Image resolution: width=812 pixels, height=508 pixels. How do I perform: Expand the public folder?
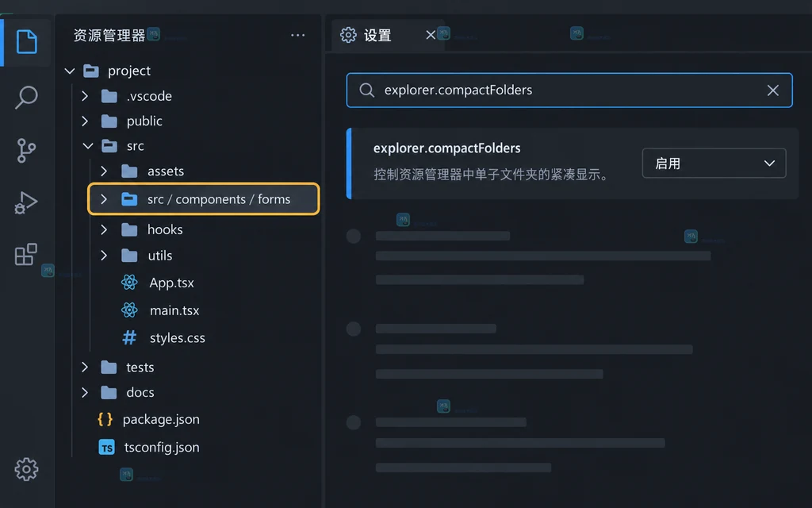85,121
